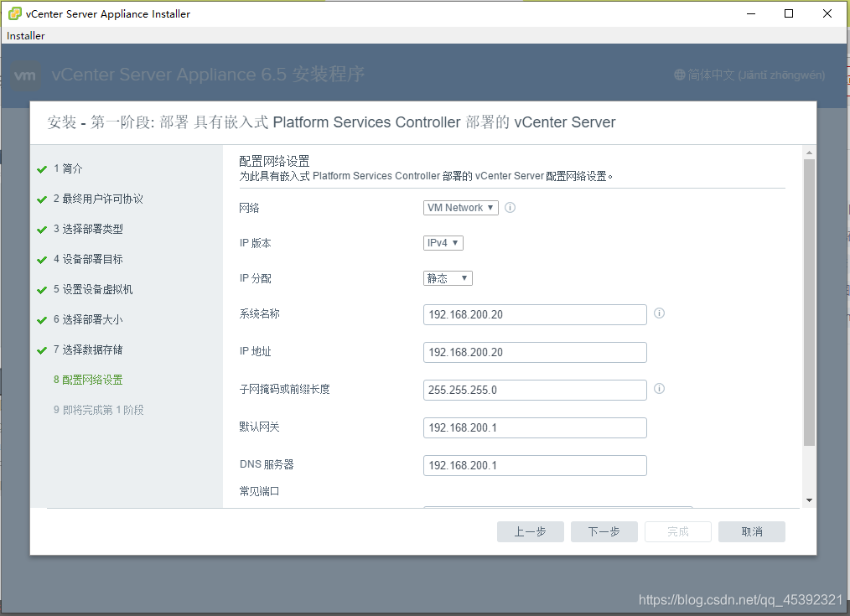The image size is (850, 616).
Task: Click the checkmark beside 7 选择数据存储
Action: 42,350
